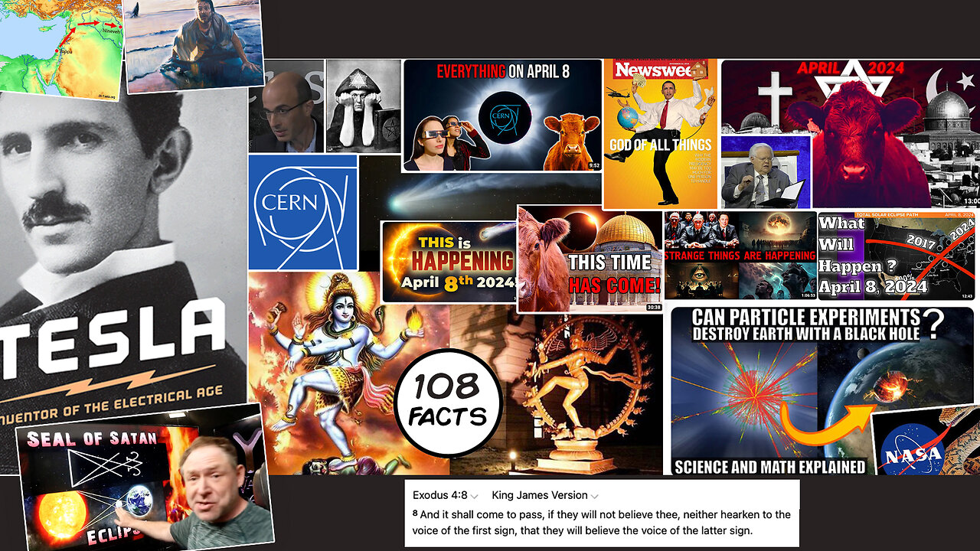Open the 'Can Particle Experiments Destroy Earth' thumbnail
The width and height of the screenshot is (980, 551).
click(x=822, y=391)
